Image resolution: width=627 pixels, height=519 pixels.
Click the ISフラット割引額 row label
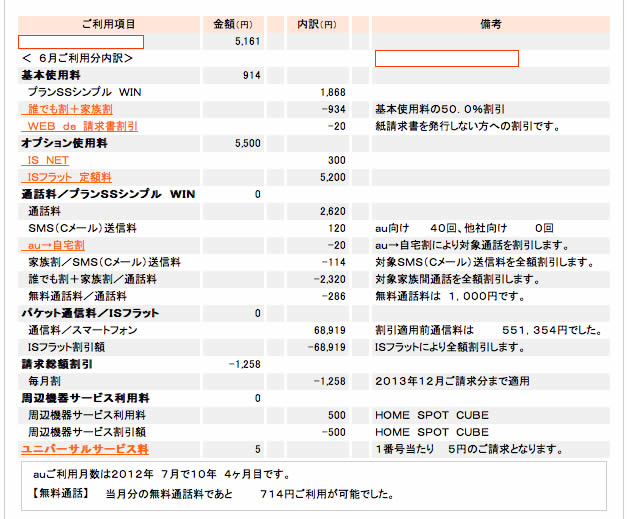[x=66, y=347]
